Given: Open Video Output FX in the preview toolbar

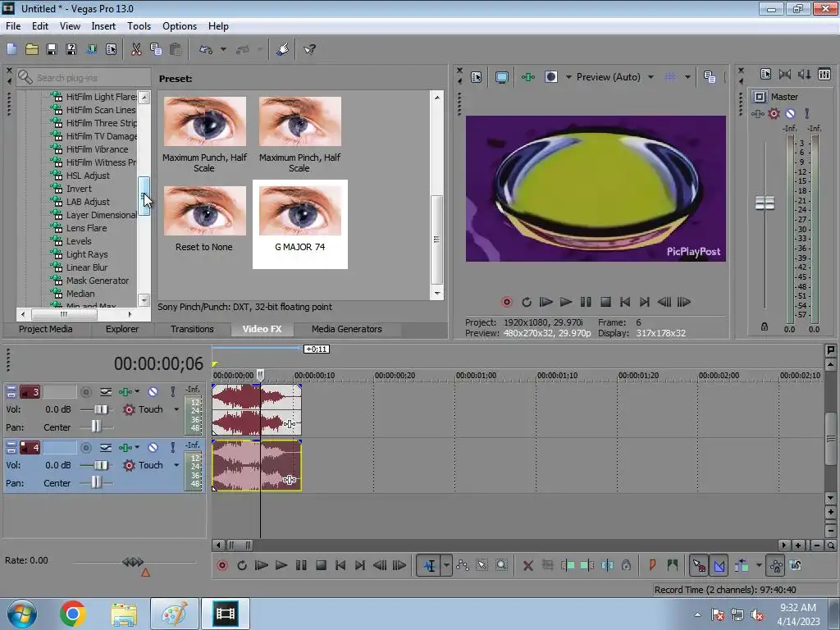Looking at the screenshot, I should tap(528, 77).
